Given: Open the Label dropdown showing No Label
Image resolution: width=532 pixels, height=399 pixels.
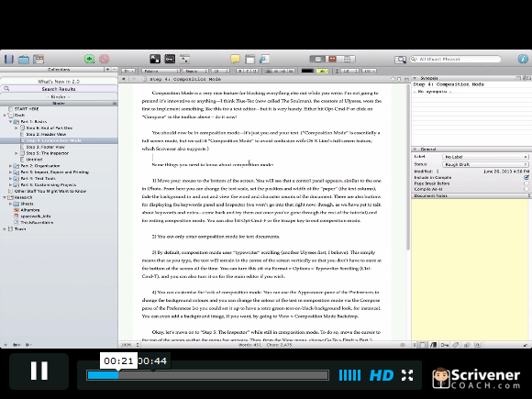Looking at the screenshot, I should [x=485, y=157].
